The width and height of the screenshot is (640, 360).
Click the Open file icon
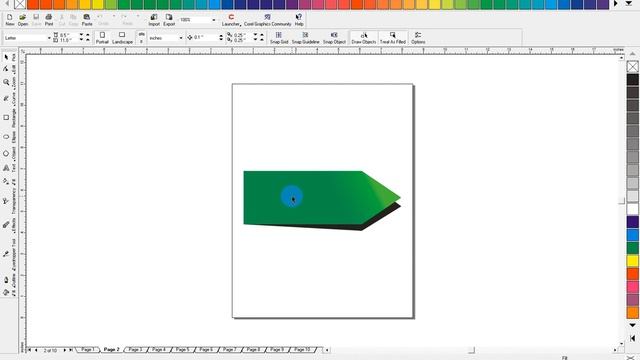(x=23, y=20)
